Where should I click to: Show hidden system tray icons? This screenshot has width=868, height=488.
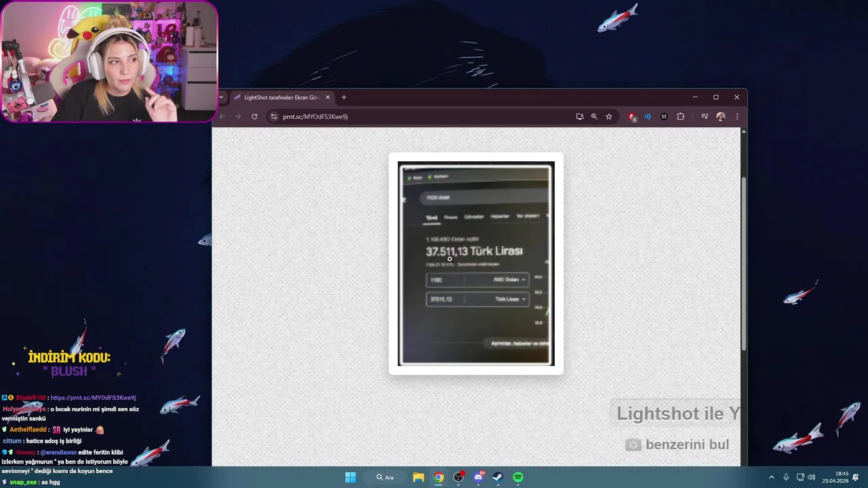pyautogui.click(x=771, y=477)
